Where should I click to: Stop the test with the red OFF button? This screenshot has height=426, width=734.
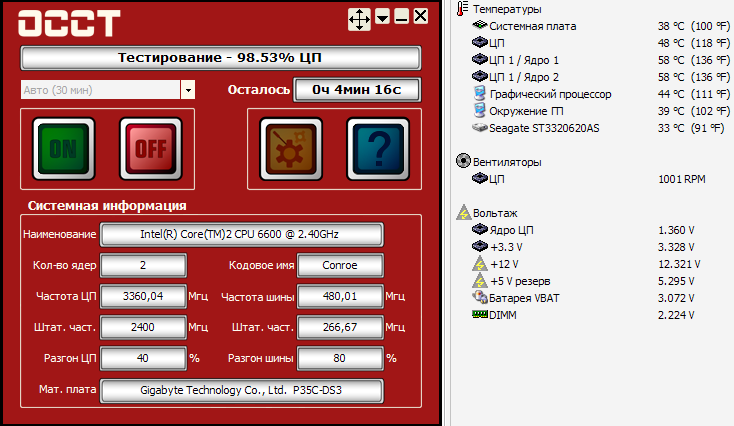151,149
